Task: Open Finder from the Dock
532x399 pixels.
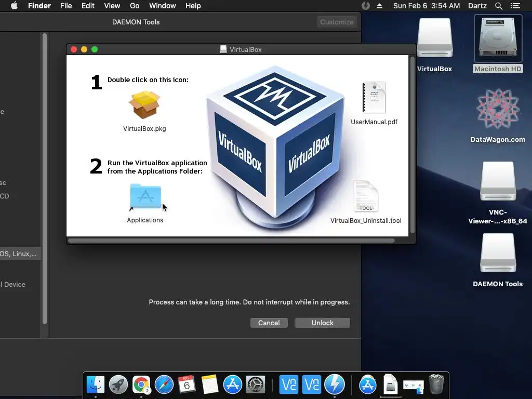Action: pos(96,384)
